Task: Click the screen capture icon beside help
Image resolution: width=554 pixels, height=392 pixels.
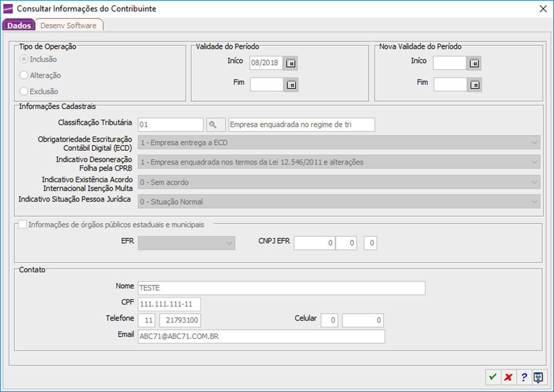Action: tap(538, 377)
